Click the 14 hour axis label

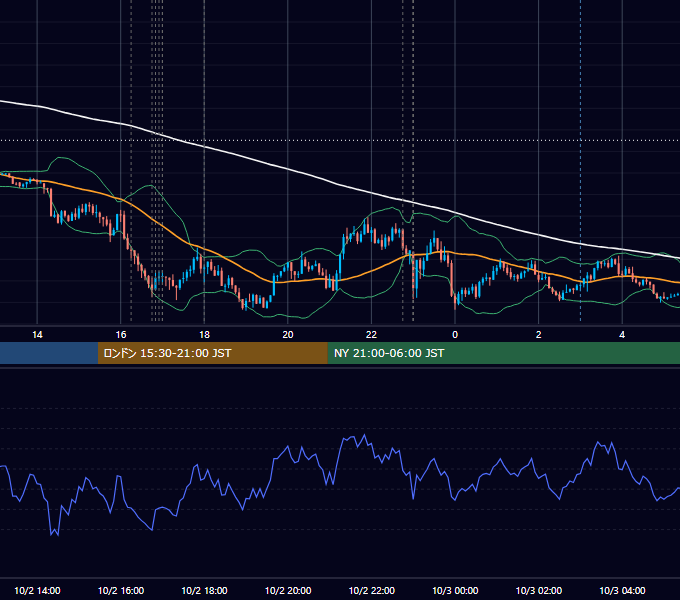(37, 335)
